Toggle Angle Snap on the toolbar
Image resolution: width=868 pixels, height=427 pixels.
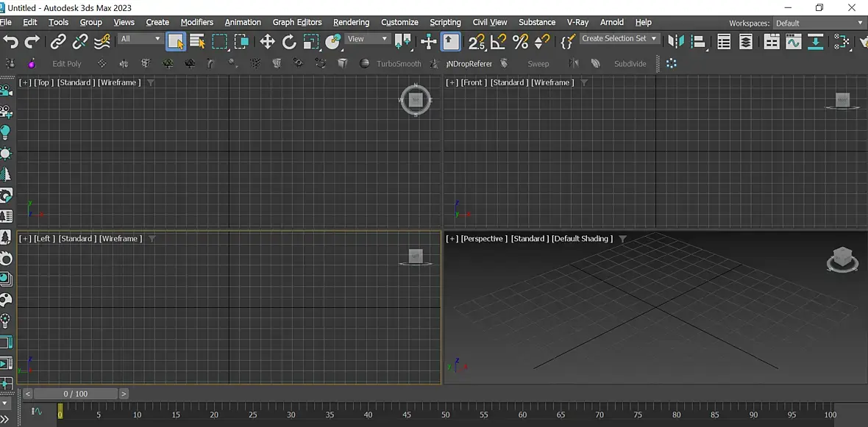[499, 42]
